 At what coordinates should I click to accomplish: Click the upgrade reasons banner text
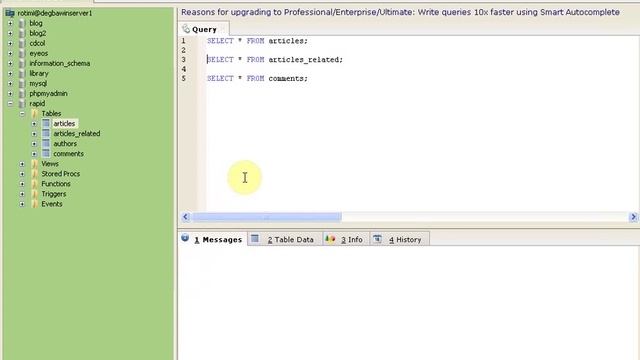(400, 12)
